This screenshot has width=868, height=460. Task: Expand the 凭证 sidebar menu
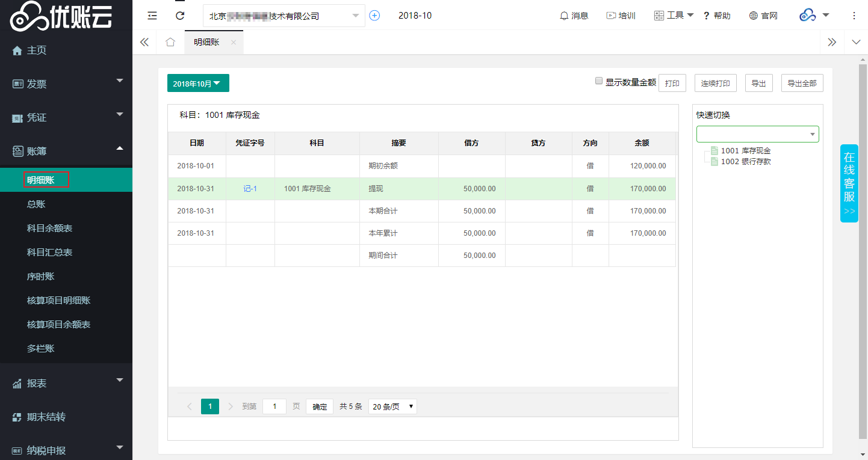[66, 118]
